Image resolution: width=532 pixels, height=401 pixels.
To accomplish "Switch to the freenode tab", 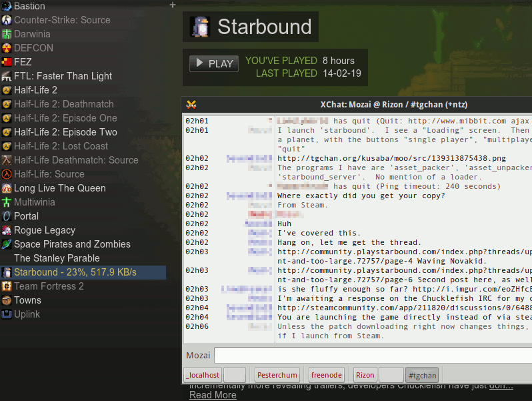I will 327,375.
